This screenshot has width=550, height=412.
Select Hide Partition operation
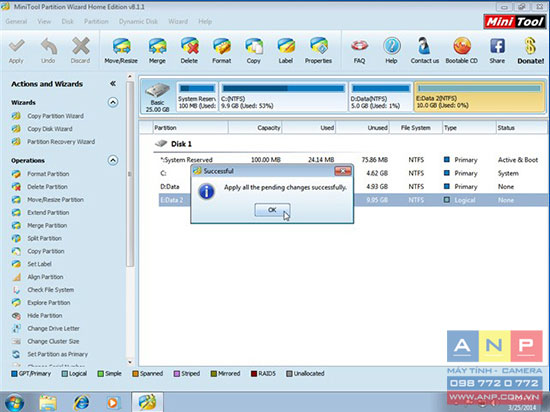[x=45, y=316]
